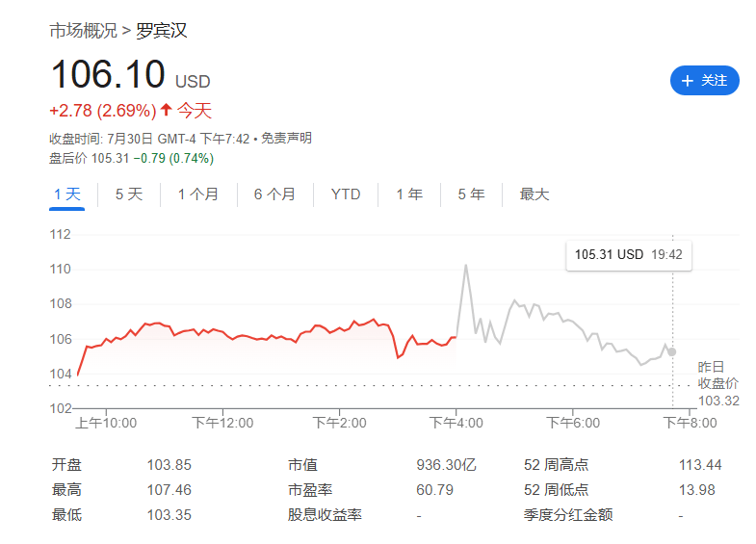Click the 昨日收盘价 103.32 label
The width and height of the screenshot is (756, 544).
(717, 383)
